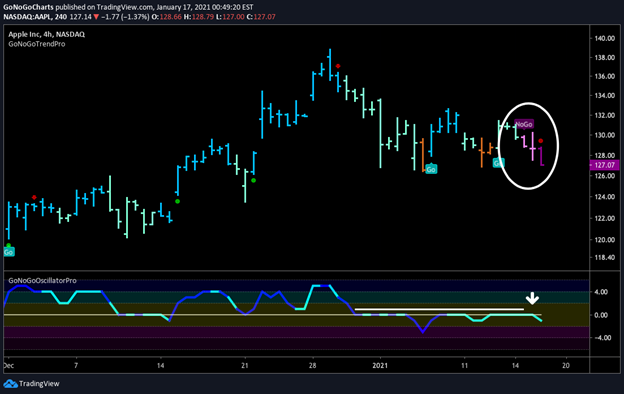The image size is (624, 394).
Task: Click the 118.40 price axis label
Action: click(x=604, y=257)
